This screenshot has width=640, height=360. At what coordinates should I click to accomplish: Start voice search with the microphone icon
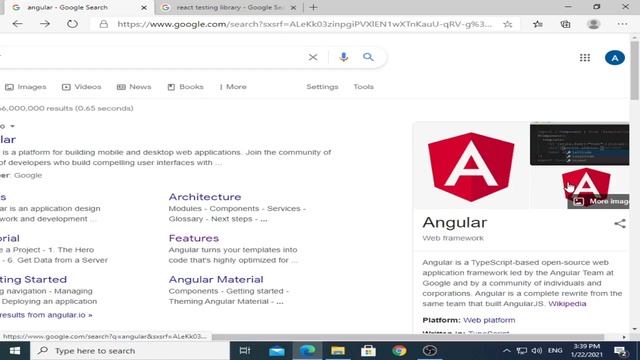(344, 57)
